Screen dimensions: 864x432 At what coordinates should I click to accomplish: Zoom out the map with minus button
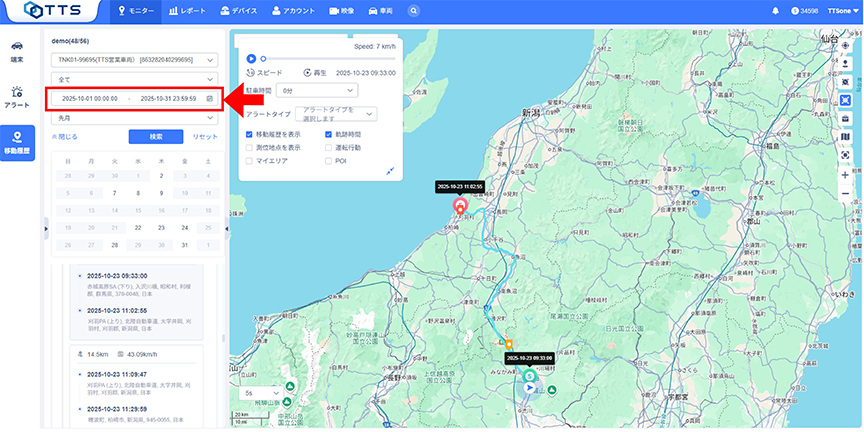pos(845,193)
